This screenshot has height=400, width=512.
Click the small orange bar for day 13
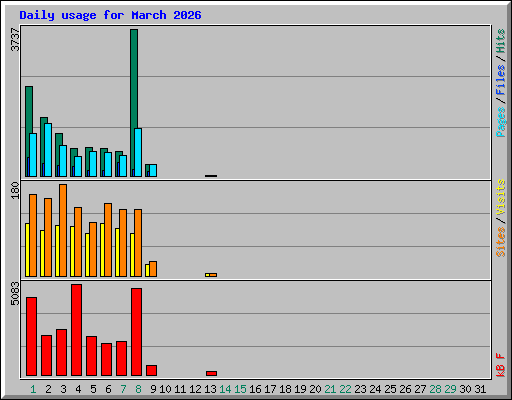[213, 275]
